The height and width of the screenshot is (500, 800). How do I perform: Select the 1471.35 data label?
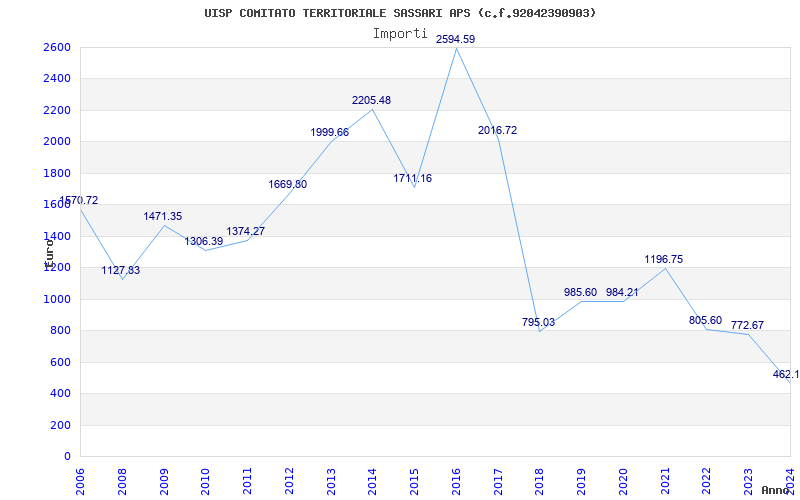(163, 216)
